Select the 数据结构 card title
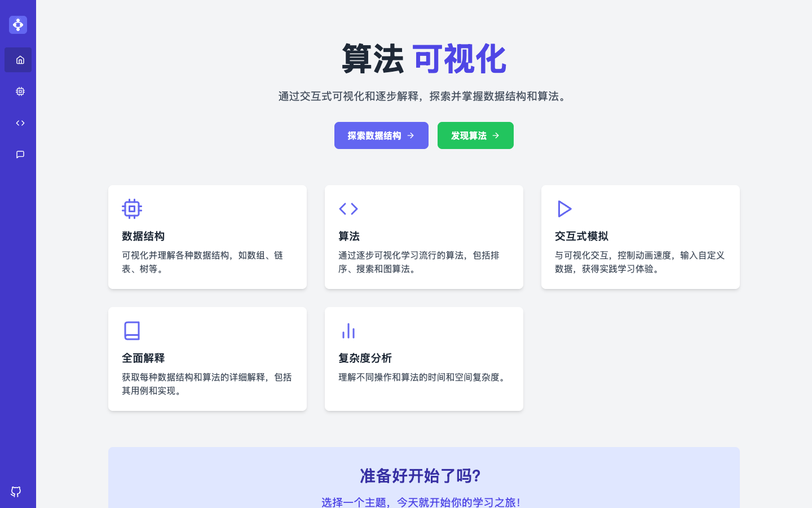The height and width of the screenshot is (508, 812). [x=143, y=236]
